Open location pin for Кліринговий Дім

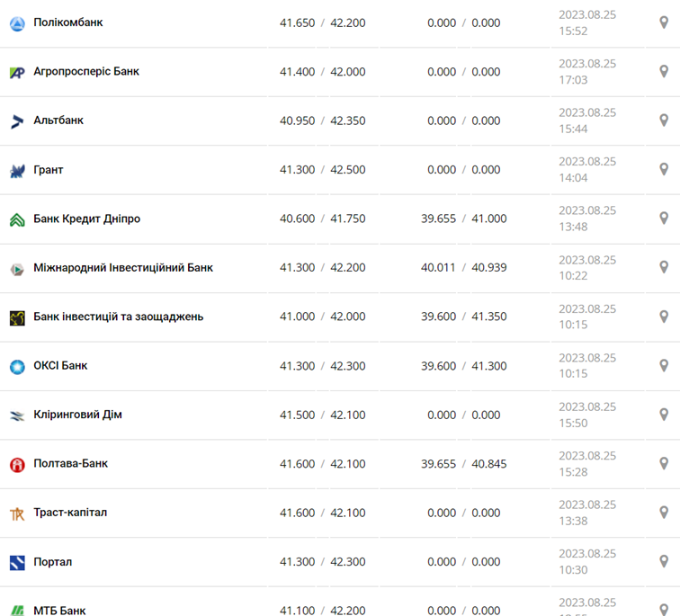(x=664, y=415)
